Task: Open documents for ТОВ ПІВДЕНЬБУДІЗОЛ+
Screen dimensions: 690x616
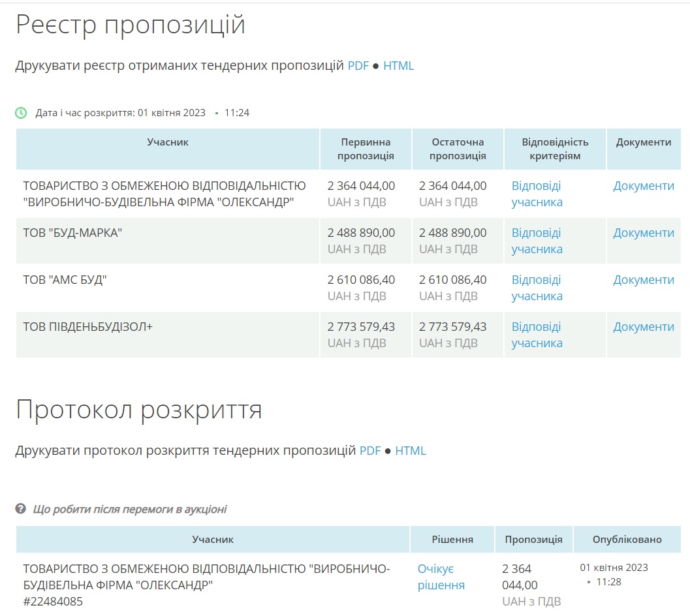Action: pos(643,327)
